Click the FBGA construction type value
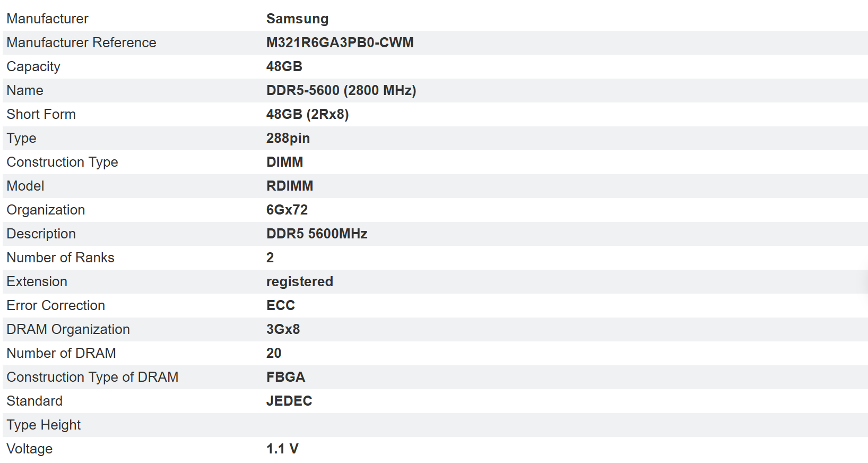Screen dimensions: 868x463 click(285, 378)
